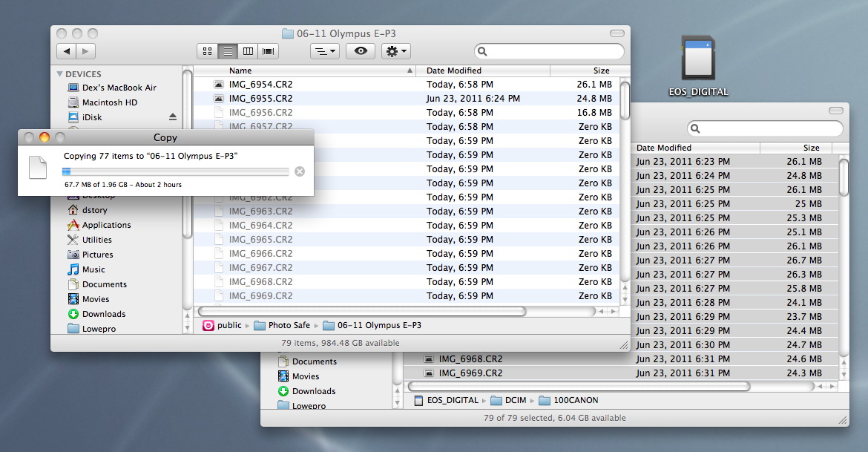Cancel the copy operation

[x=300, y=171]
